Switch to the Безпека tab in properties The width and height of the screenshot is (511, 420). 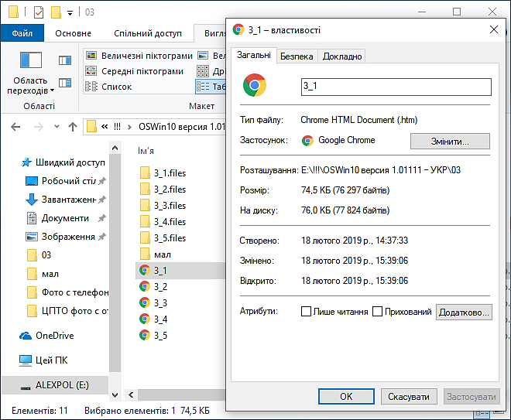(x=297, y=56)
